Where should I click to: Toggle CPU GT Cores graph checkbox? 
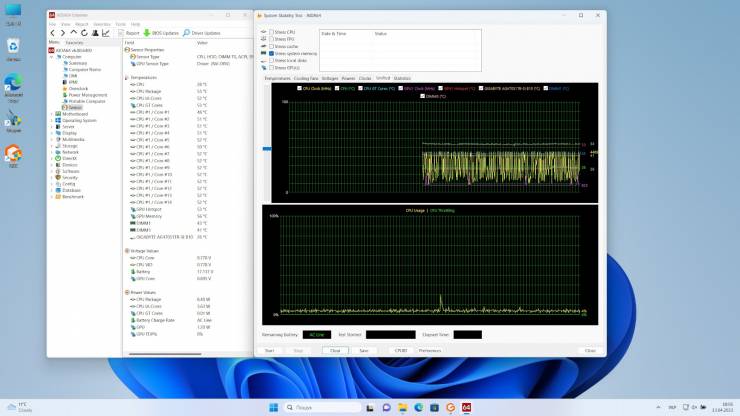(x=360, y=88)
